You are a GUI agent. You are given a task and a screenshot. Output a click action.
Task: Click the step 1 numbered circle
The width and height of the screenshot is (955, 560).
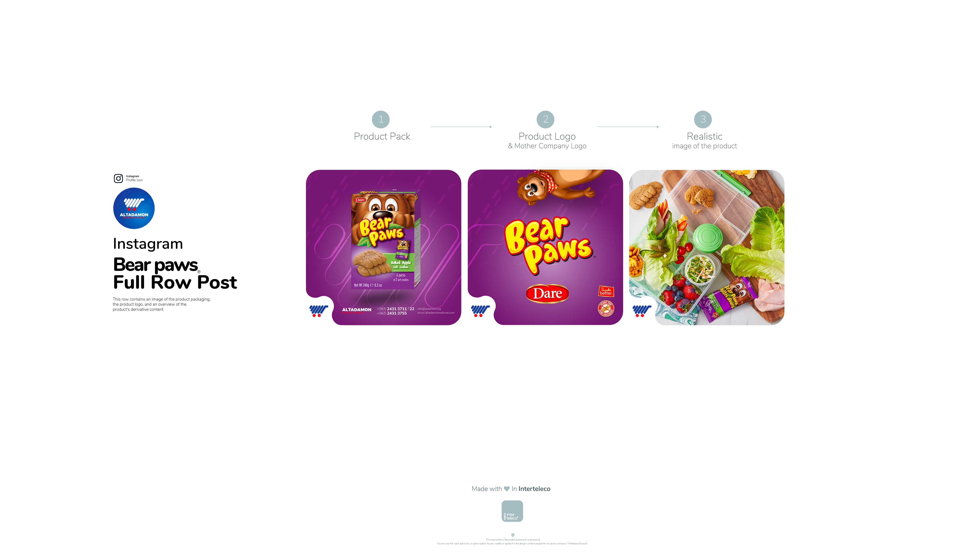point(381,119)
